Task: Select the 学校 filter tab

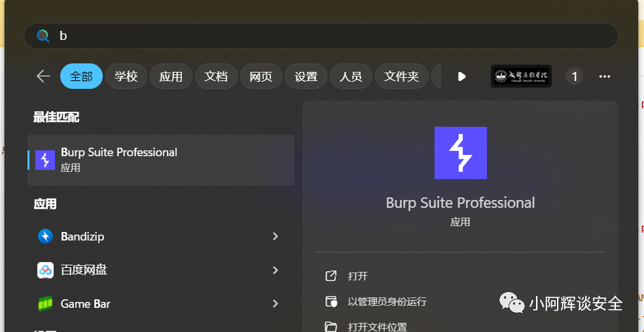Action: (126, 76)
